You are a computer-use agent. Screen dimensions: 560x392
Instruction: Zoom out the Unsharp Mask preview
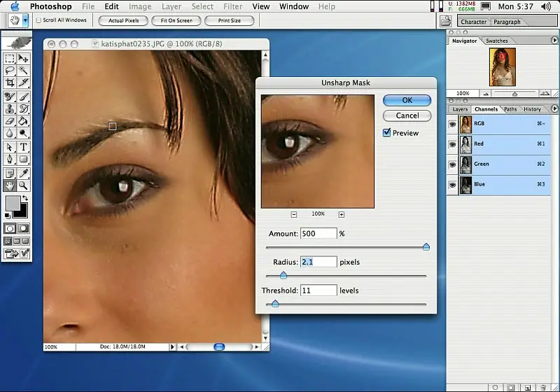[x=294, y=214]
